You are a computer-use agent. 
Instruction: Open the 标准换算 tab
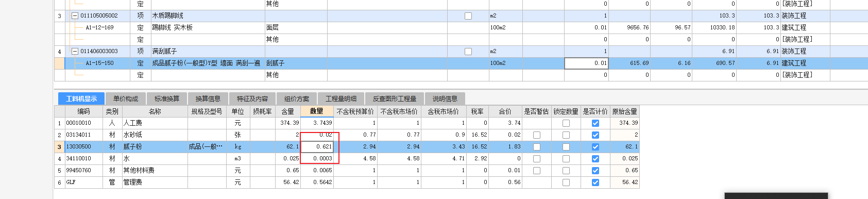tap(167, 98)
